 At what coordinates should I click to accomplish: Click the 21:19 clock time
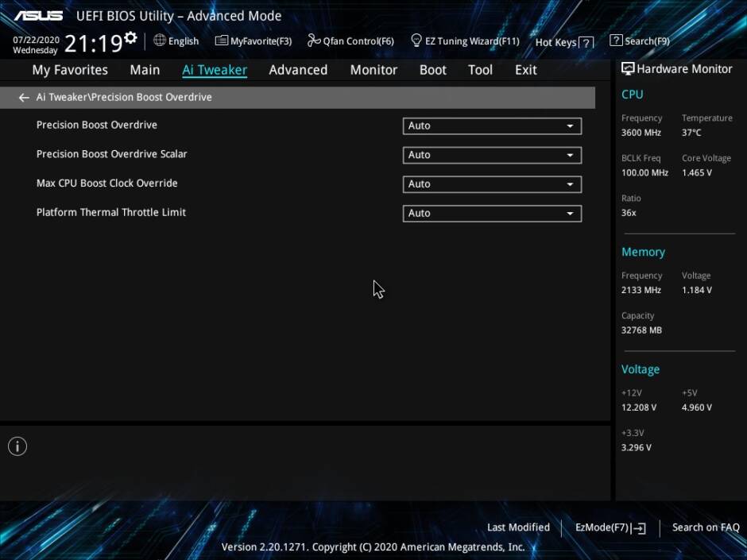coord(94,44)
